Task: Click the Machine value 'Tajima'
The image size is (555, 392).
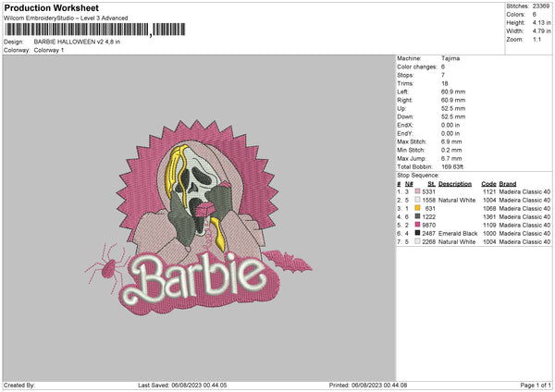Action: 450,58
